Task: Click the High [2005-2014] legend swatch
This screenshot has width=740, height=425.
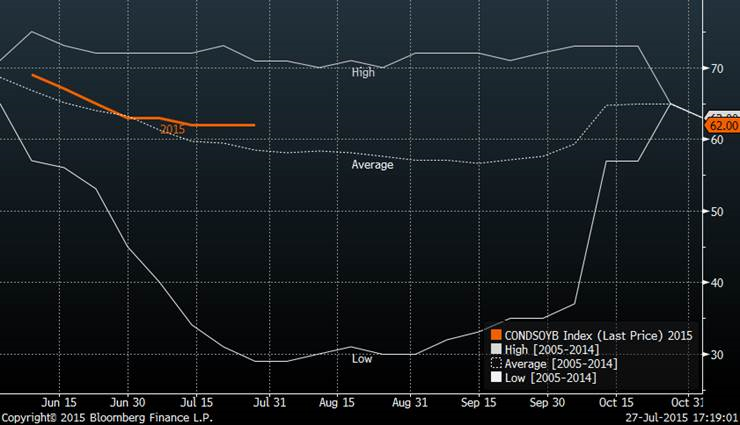Action: tap(496, 350)
